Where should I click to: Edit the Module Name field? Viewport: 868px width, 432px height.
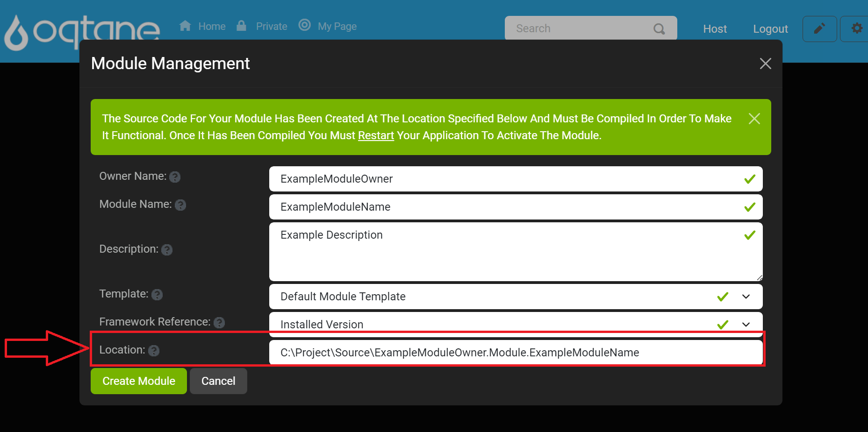pos(516,207)
